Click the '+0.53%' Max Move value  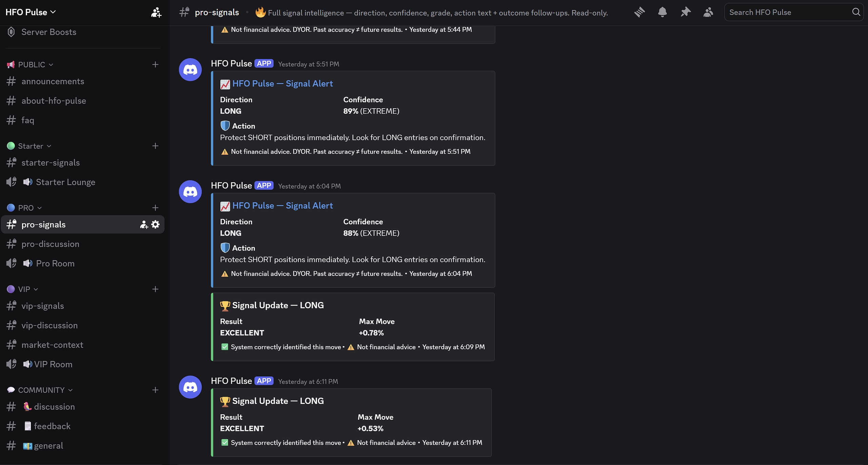370,429
